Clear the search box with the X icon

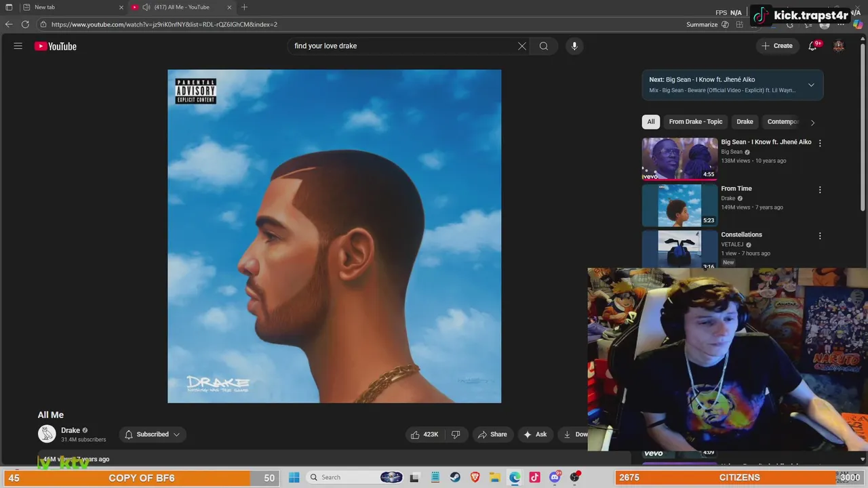tap(522, 46)
